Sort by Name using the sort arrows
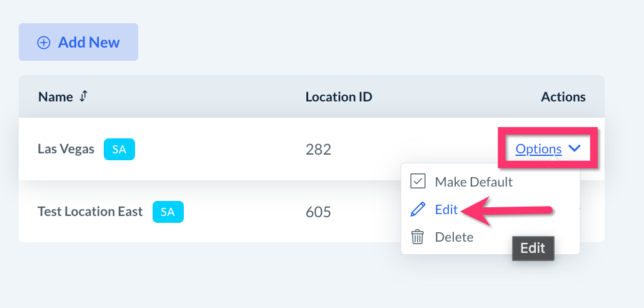 (x=84, y=97)
